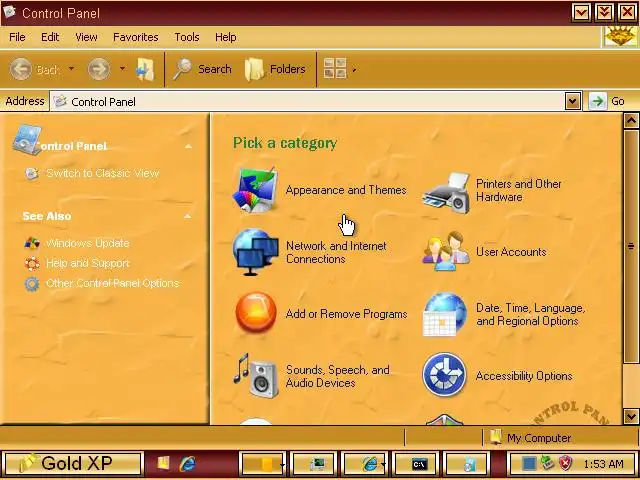Click the Accessibility Options text link
The height and width of the screenshot is (480, 640).
coord(524,376)
